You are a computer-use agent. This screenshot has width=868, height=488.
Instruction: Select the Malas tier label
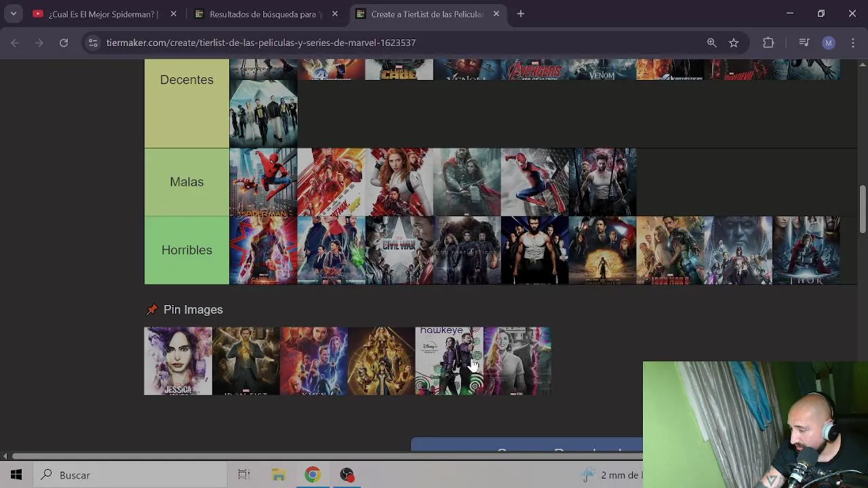[186, 182]
